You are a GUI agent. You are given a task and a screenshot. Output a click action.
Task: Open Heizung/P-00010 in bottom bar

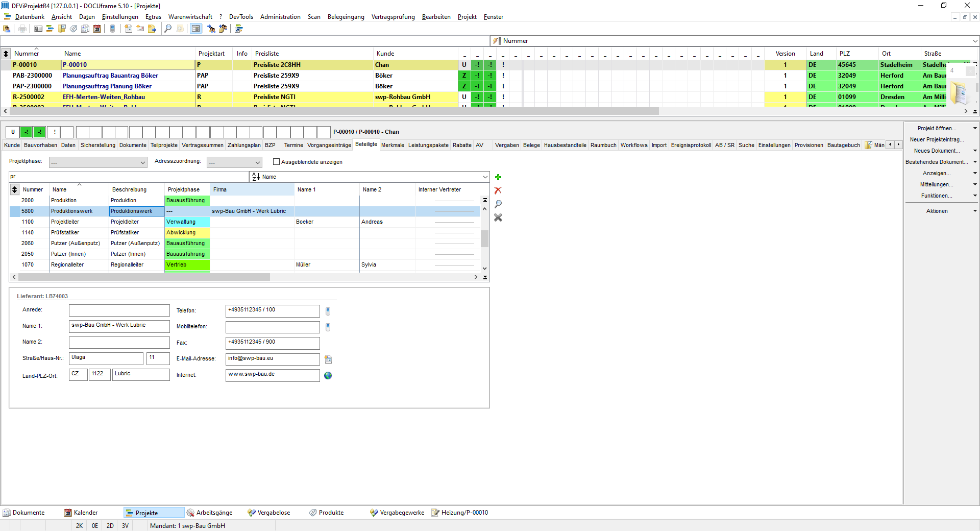click(x=460, y=513)
